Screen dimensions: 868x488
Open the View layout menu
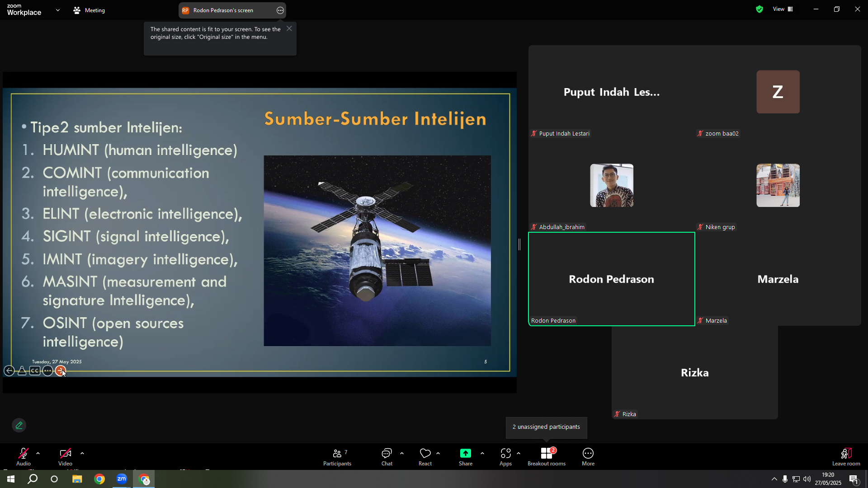(x=783, y=9)
